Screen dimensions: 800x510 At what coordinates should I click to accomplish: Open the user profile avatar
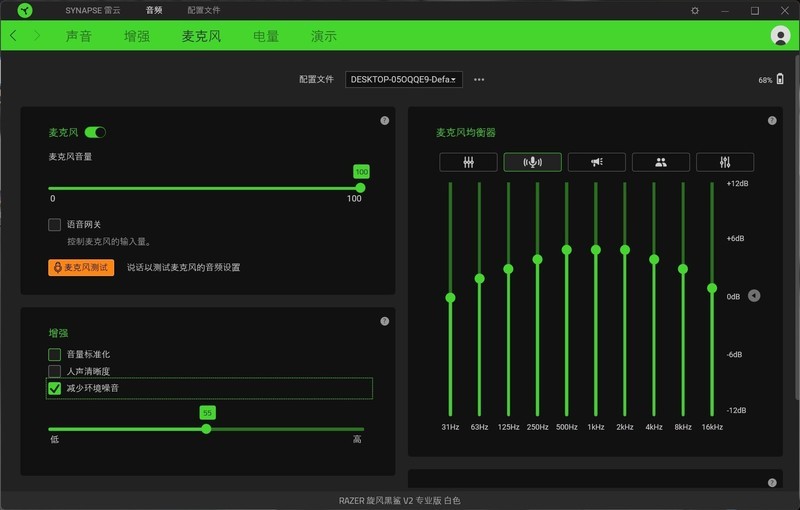tap(780, 36)
